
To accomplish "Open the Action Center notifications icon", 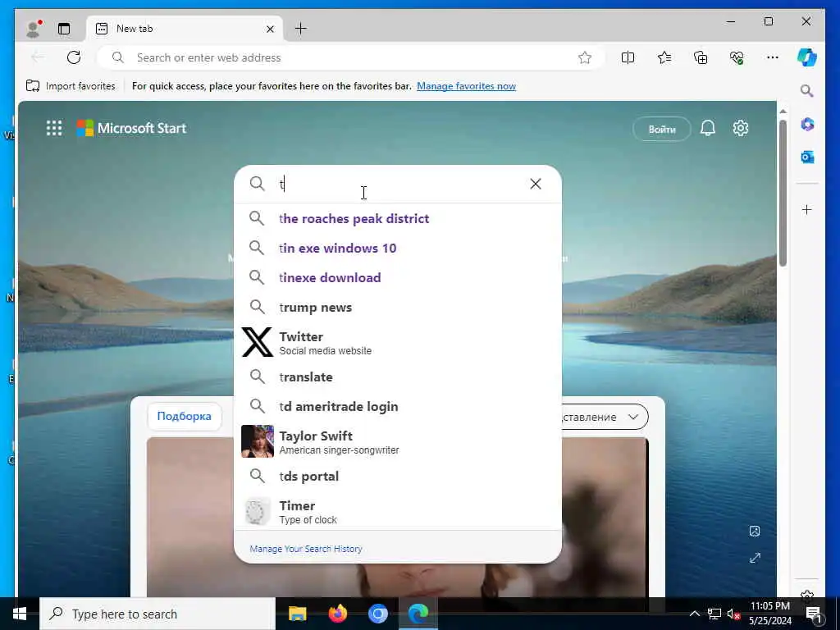I will click(x=815, y=614).
